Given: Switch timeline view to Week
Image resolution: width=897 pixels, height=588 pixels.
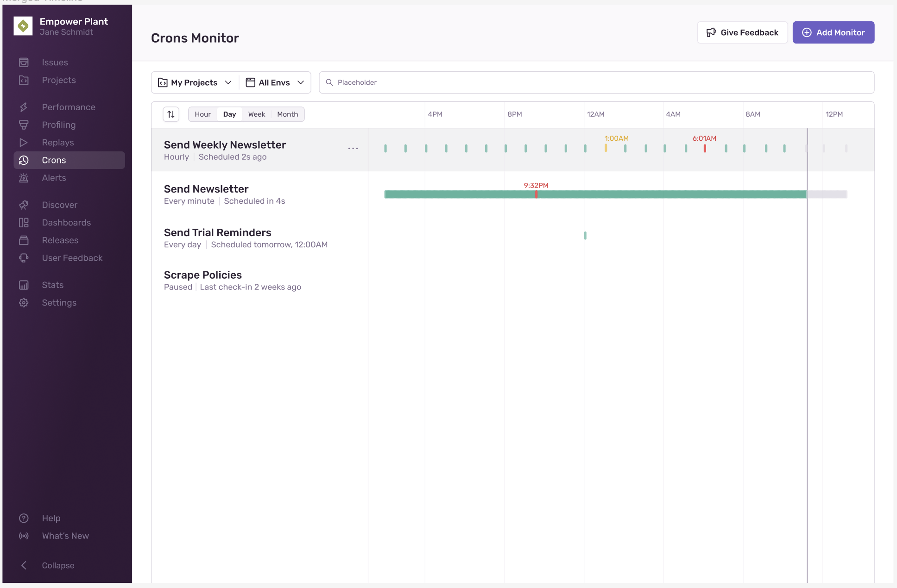Looking at the screenshot, I should [x=256, y=114].
